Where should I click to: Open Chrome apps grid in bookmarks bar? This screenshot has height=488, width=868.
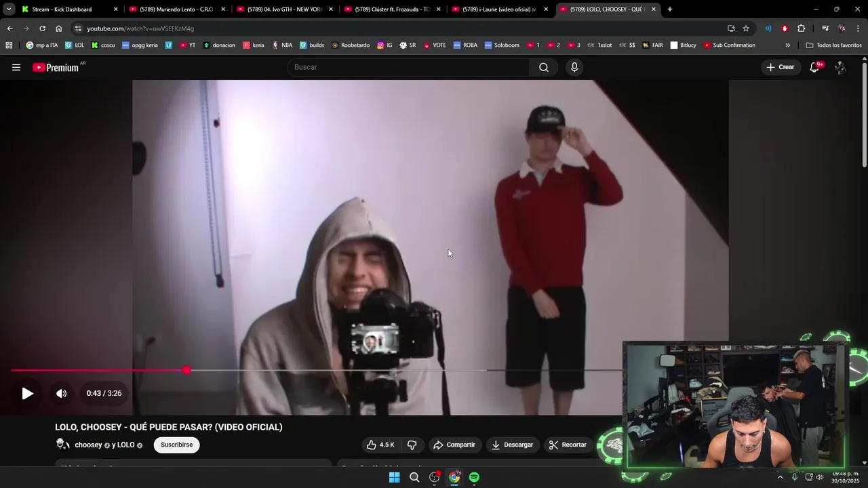9,45
